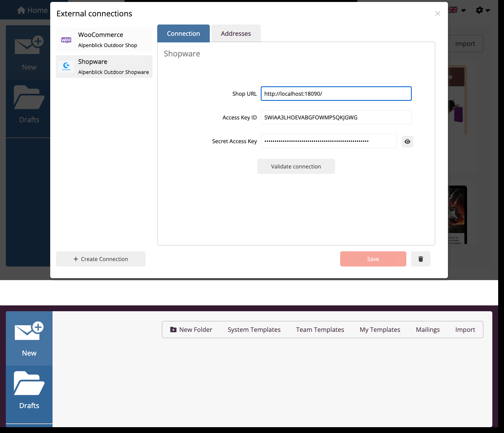
Task: Delete connection with the trash icon
Action: point(421,259)
